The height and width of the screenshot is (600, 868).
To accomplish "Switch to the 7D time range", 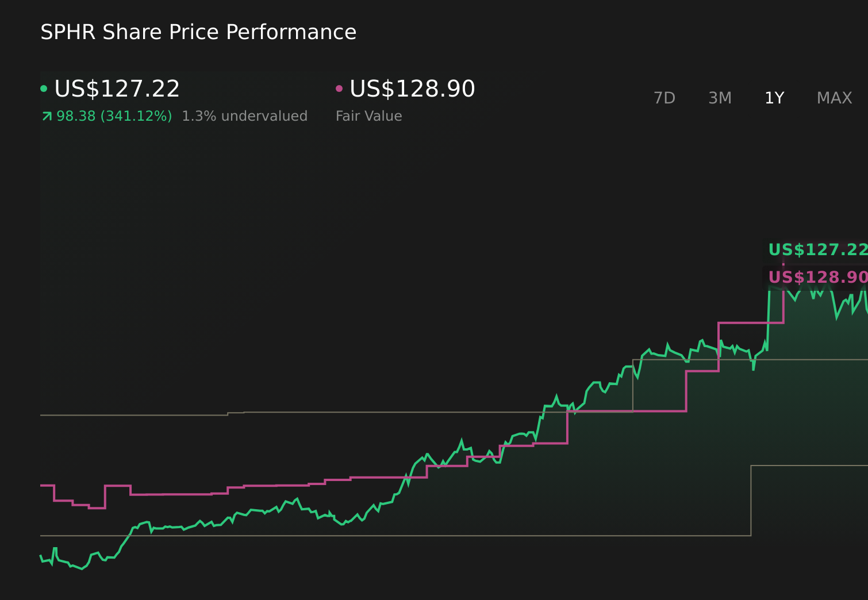I will pyautogui.click(x=665, y=98).
